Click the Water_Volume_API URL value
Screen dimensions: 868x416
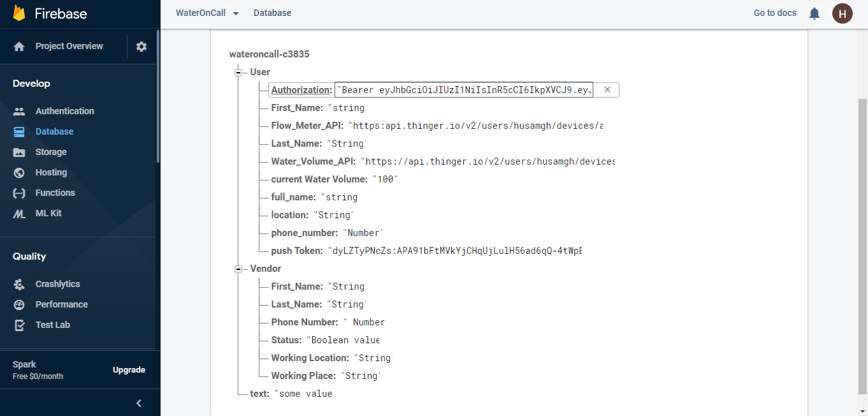(488, 161)
